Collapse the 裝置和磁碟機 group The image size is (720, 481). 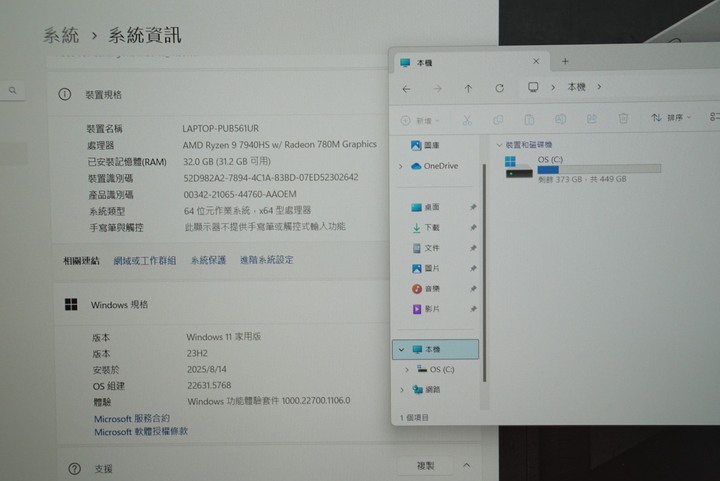pos(499,145)
